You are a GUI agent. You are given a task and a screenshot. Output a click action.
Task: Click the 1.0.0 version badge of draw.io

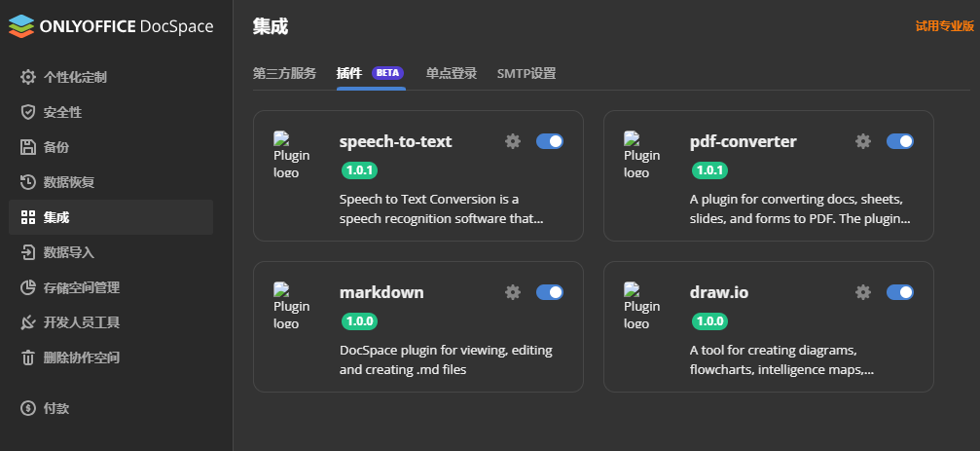point(710,320)
